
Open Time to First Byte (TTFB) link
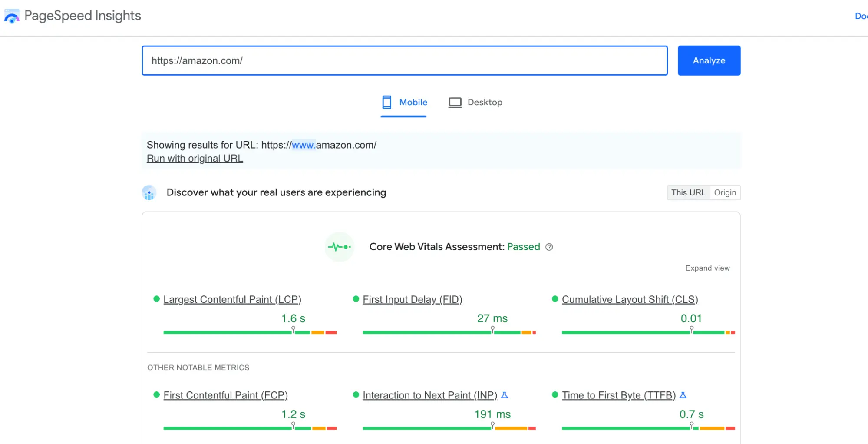(x=619, y=395)
